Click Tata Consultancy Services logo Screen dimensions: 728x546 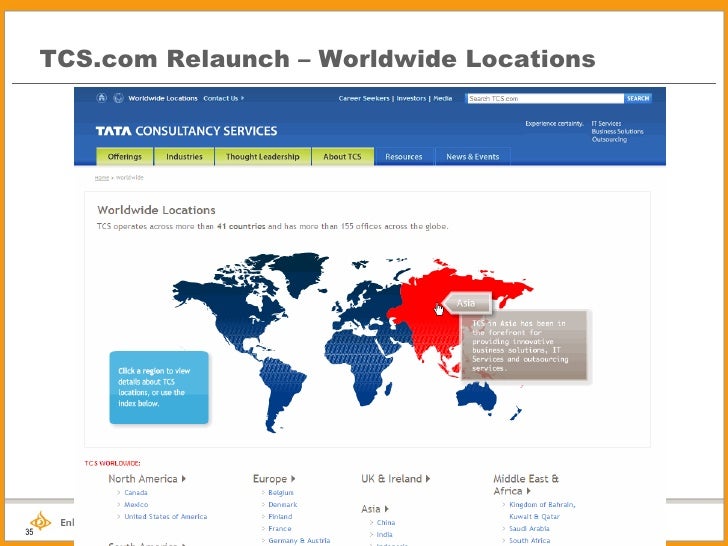[186, 131]
